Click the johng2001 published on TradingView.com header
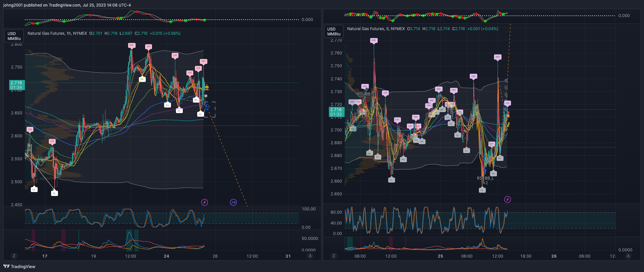Viewport: 644px width, 272px height. click(67, 5)
